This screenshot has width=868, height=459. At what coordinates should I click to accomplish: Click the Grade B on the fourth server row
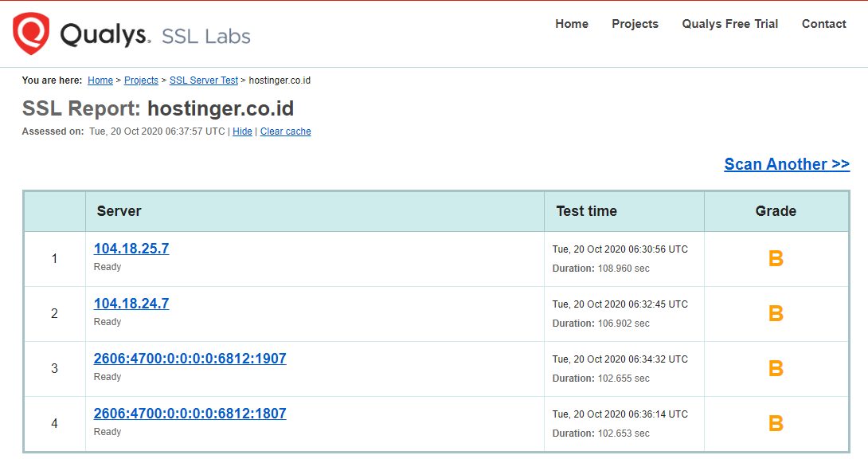(x=776, y=423)
